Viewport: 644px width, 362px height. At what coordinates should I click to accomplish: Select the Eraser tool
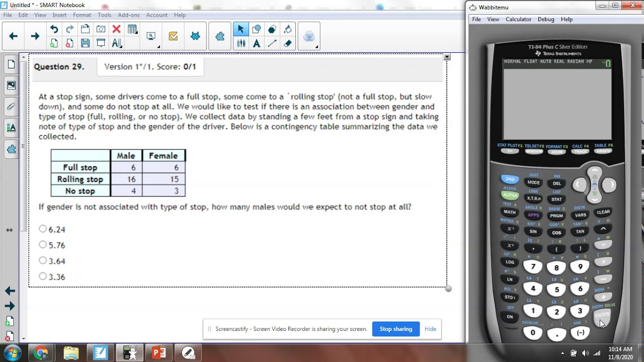pos(288,43)
